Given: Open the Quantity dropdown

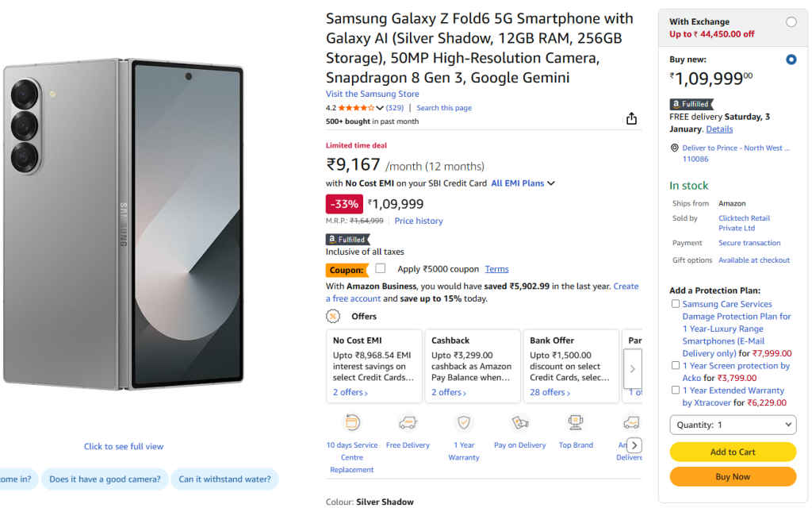Looking at the screenshot, I should (732, 425).
